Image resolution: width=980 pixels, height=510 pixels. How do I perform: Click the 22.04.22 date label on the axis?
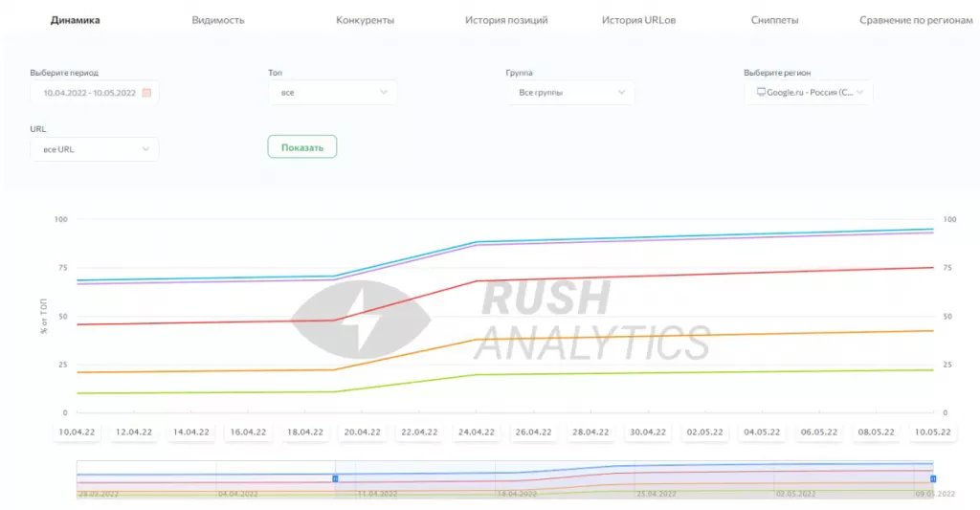(419, 432)
